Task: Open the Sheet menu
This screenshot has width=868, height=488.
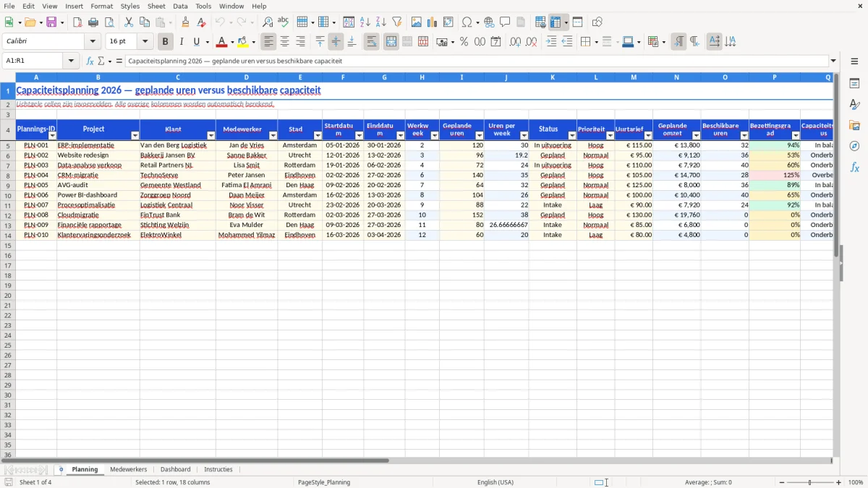Action: click(156, 6)
